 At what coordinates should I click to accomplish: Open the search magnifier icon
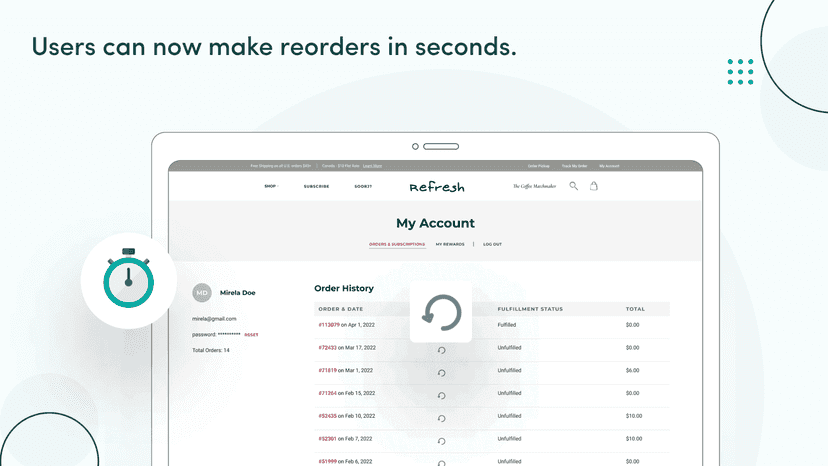coord(573,186)
